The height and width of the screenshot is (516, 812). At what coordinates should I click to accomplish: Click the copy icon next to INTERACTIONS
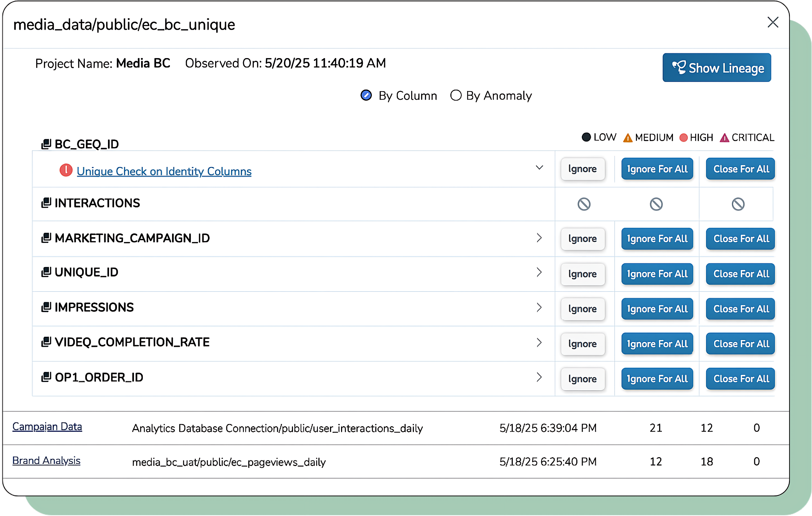46,203
